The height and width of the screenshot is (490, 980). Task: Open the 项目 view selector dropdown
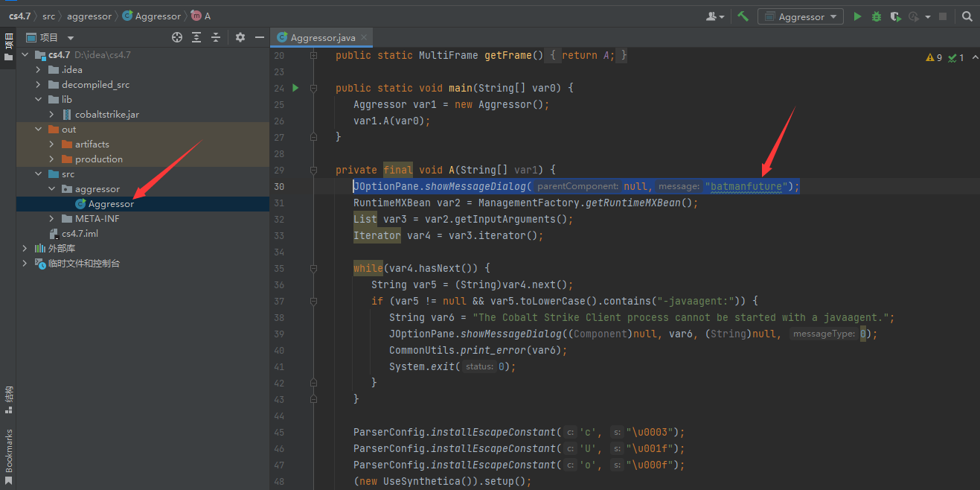pos(50,37)
